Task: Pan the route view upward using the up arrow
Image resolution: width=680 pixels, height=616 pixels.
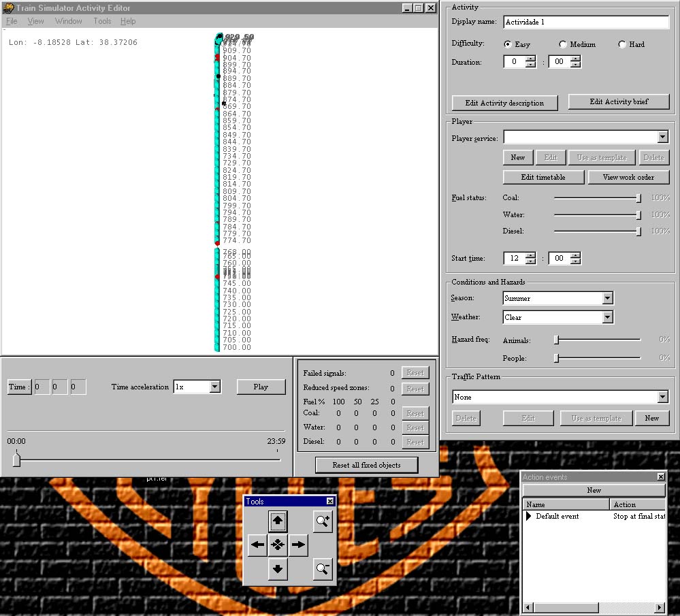Action: [277, 520]
